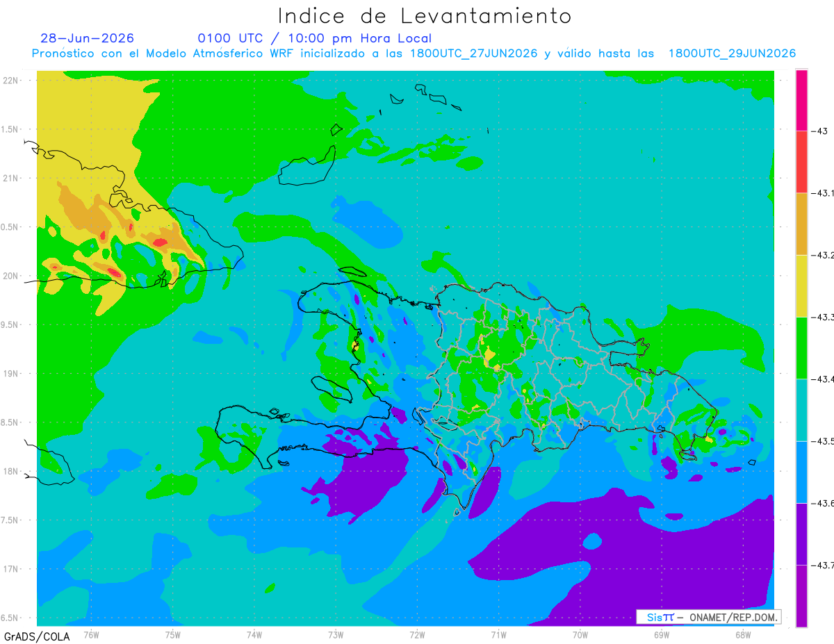
Task: Click the teal segment of the color legend
Action: pyautogui.click(x=801, y=410)
